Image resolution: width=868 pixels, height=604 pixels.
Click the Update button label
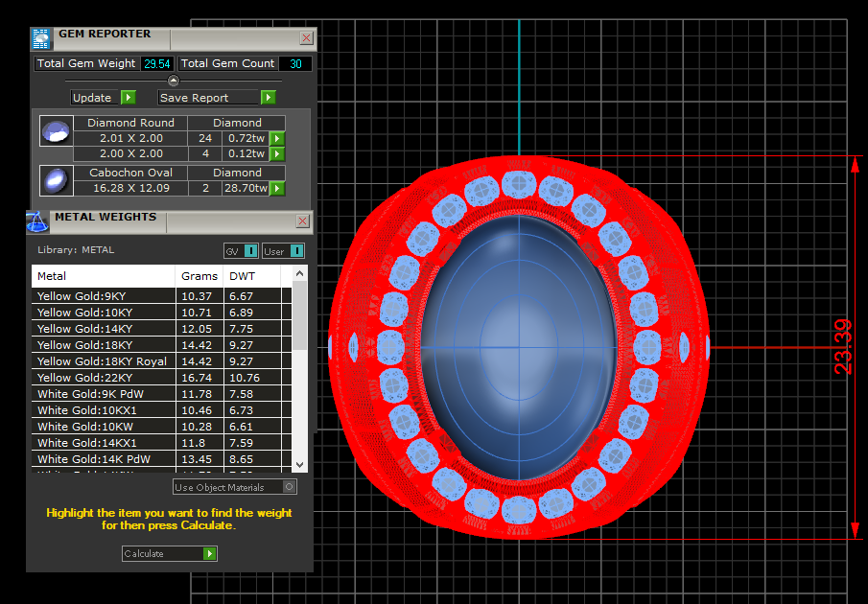click(x=93, y=98)
